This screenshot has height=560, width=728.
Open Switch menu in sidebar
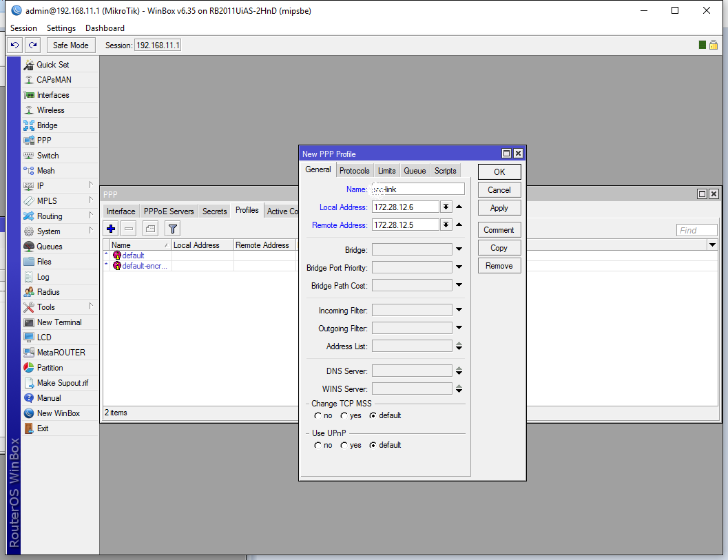[x=60, y=156]
